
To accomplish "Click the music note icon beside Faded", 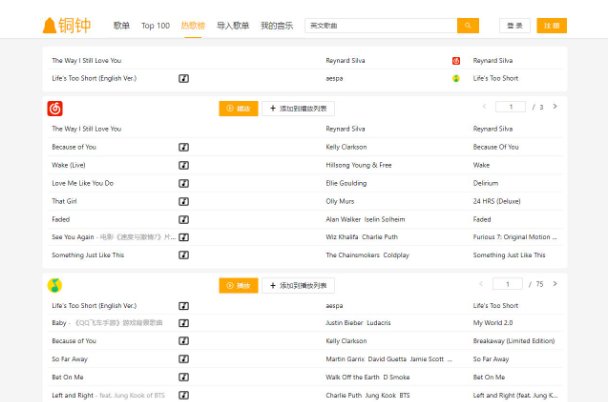I will (184, 219).
